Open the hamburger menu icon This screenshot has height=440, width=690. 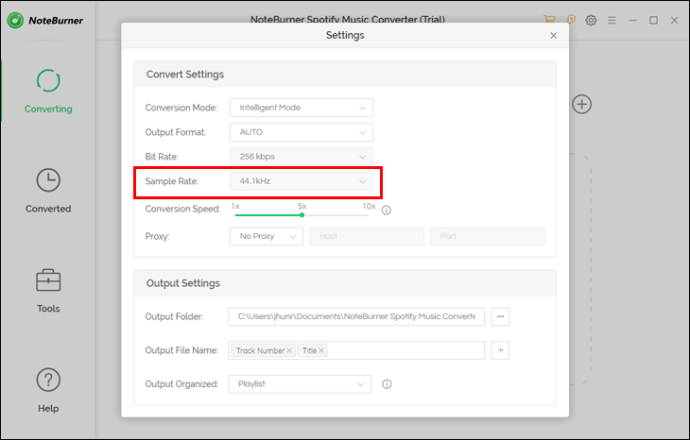pos(612,20)
